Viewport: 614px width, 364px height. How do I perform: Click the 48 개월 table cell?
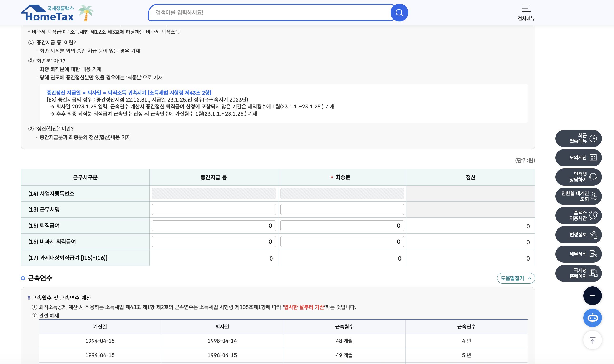[x=344, y=341]
